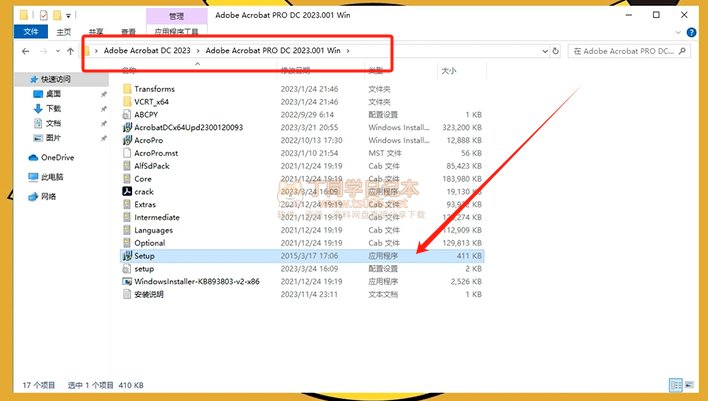Viewport: 708px width, 401px height.
Task: Open OneDrive in the navigation pane
Action: (x=57, y=157)
